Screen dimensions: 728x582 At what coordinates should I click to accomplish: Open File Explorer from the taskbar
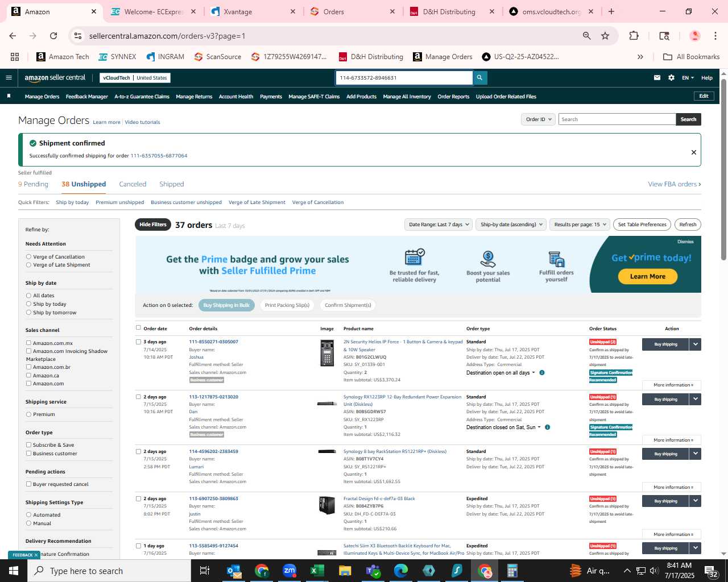click(x=345, y=571)
